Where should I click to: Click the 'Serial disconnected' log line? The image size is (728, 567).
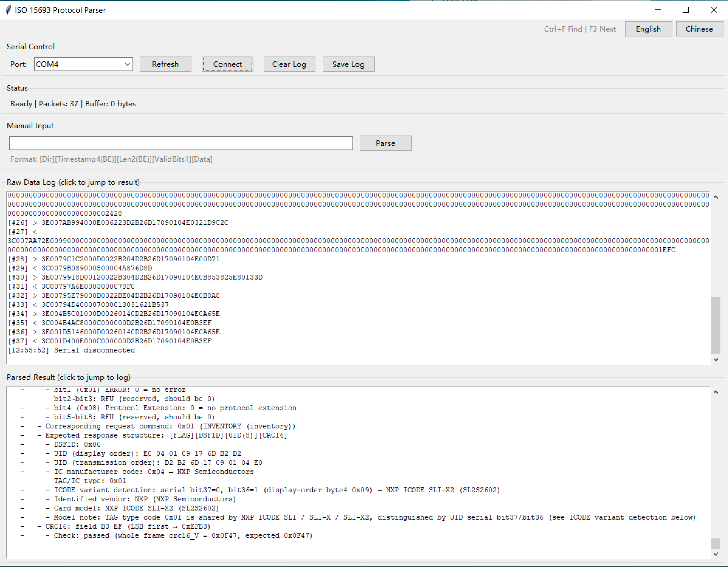(x=71, y=350)
